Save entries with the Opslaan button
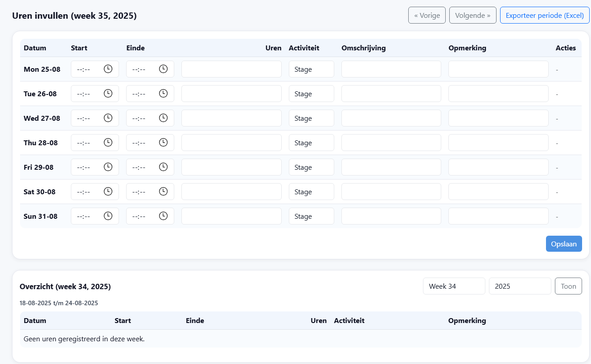Image resolution: width=591 pixels, height=364 pixels. (x=563, y=244)
